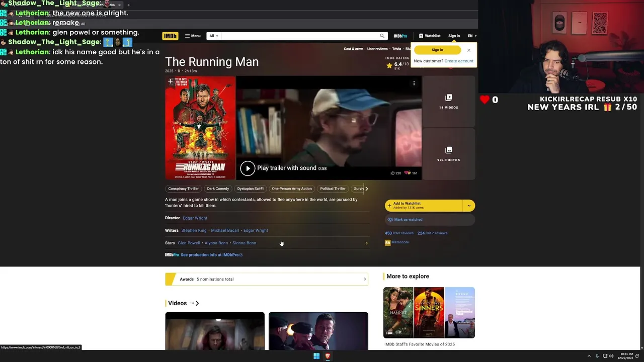This screenshot has height=362, width=644.
Task: Open the EN language dropdown
Action: point(472,36)
